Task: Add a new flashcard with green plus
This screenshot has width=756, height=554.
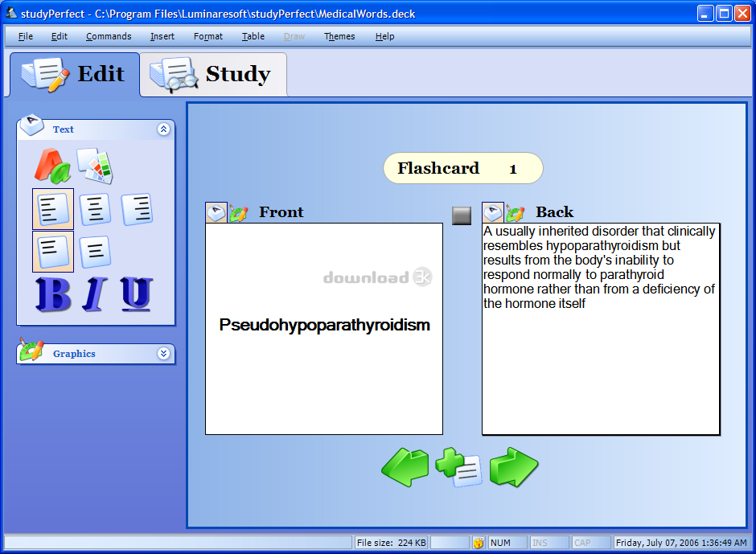Action: click(458, 466)
